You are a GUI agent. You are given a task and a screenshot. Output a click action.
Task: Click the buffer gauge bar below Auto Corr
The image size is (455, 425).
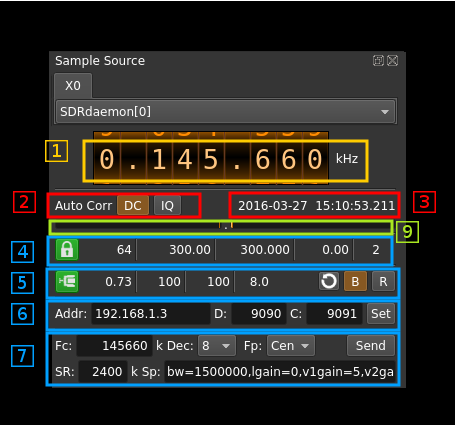point(221,227)
